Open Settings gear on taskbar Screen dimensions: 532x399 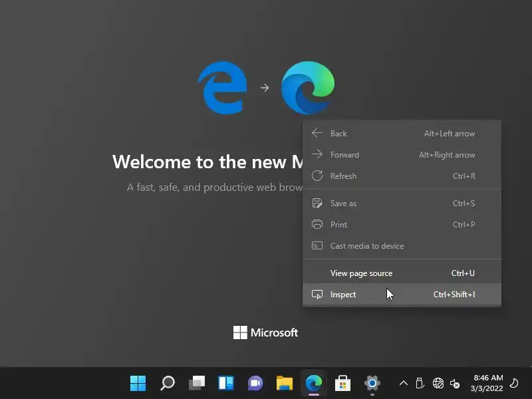click(372, 384)
